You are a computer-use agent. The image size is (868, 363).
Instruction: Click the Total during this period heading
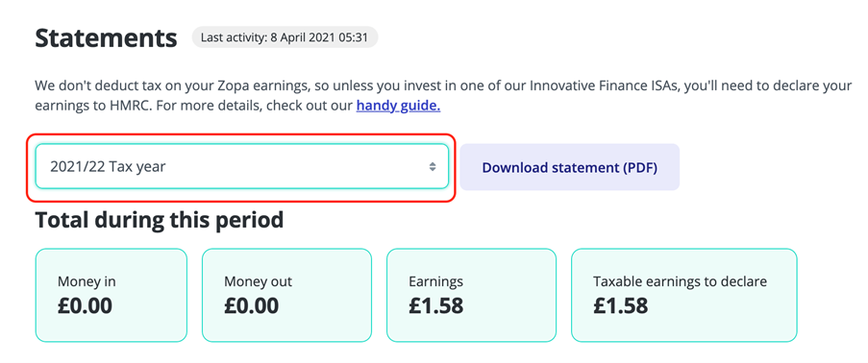tap(160, 220)
